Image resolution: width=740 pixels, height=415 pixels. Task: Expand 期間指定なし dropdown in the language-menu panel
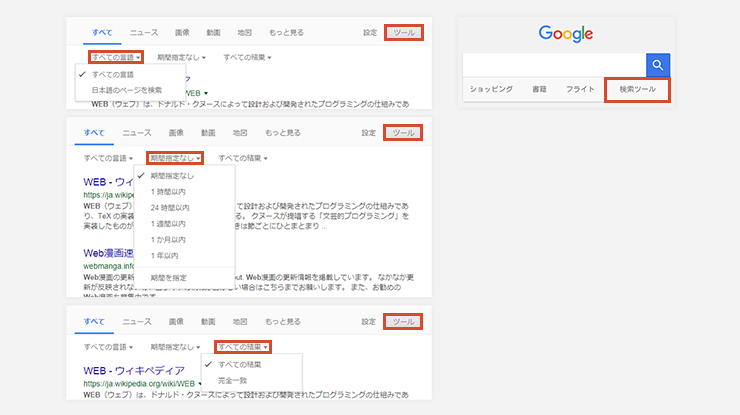(181, 58)
